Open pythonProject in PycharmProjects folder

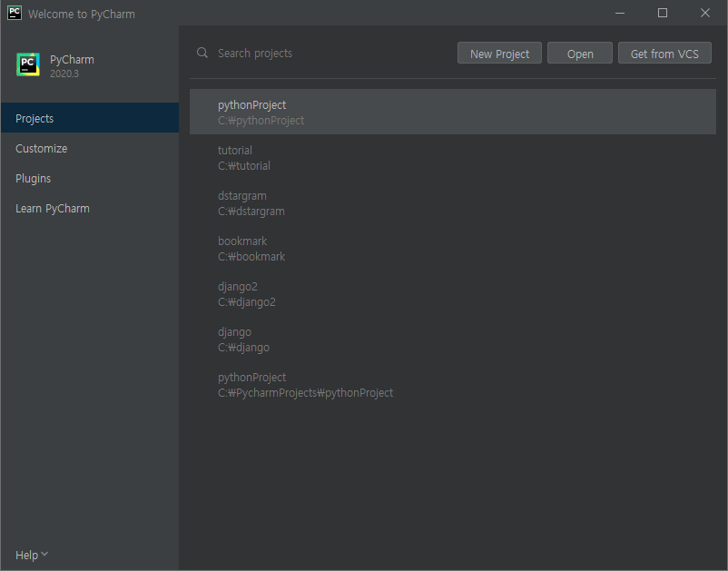(453, 385)
